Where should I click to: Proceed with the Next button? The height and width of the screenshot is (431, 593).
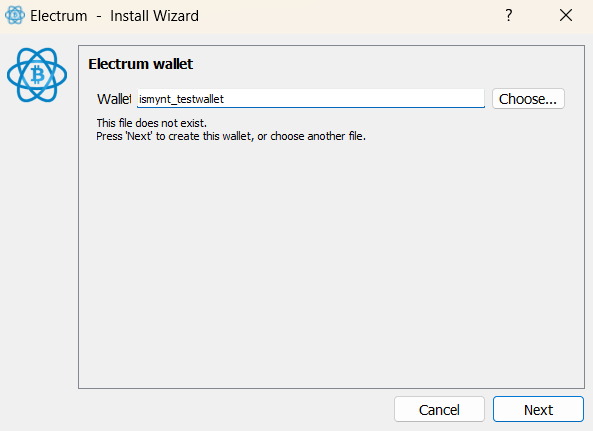pos(538,409)
